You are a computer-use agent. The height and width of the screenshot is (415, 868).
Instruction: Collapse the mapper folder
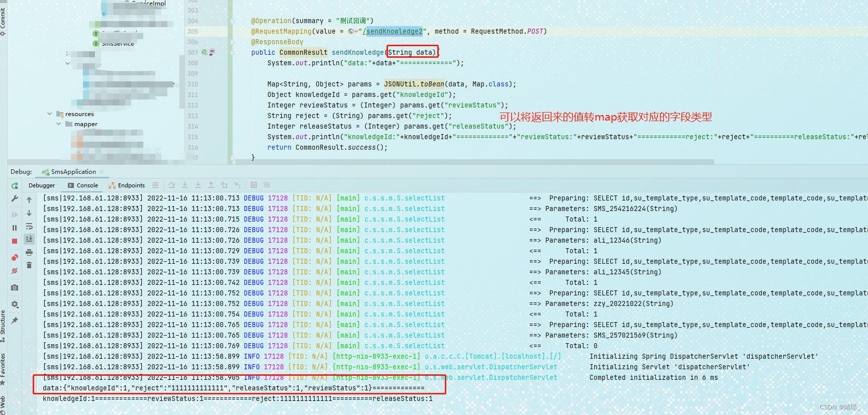pos(59,124)
